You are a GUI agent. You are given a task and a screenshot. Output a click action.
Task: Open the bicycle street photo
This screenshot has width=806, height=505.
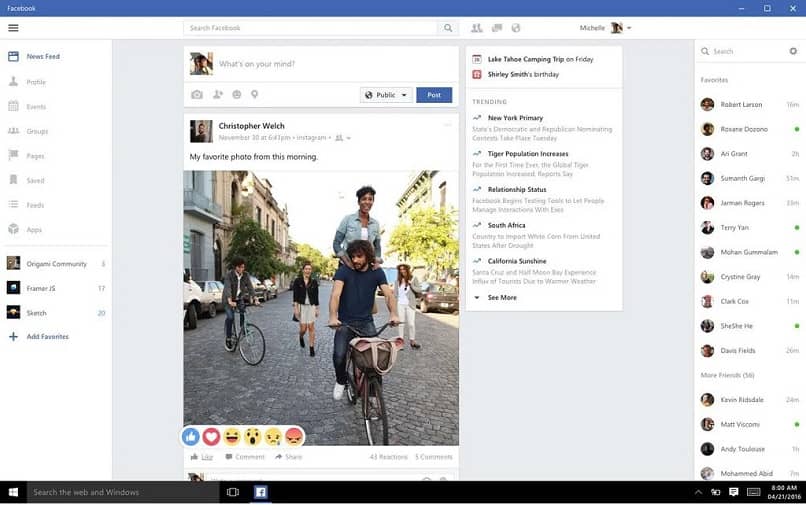click(321, 308)
